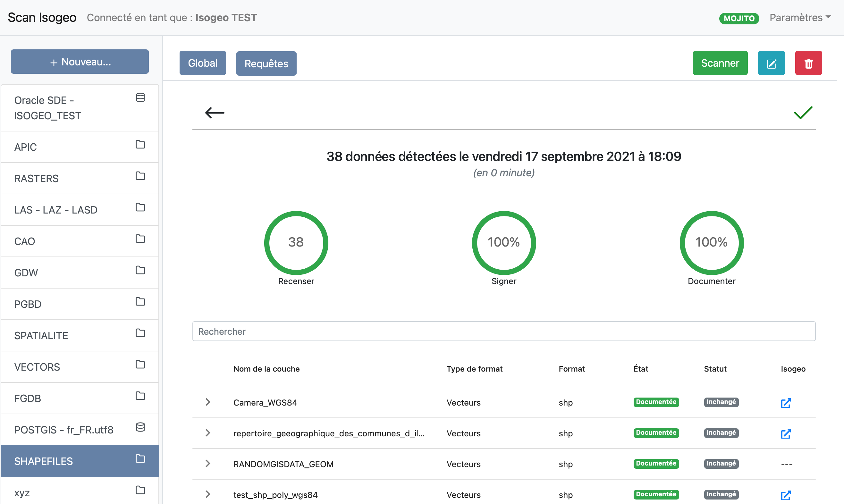Click the green checkmark icon
The height and width of the screenshot is (504, 844).
(x=803, y=113)
